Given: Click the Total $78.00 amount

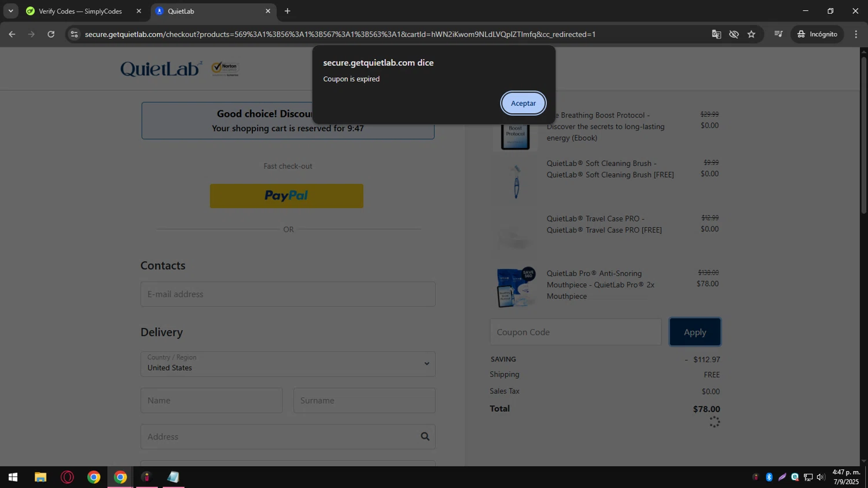Looking at the screenshot, I should tap(707, 409).
